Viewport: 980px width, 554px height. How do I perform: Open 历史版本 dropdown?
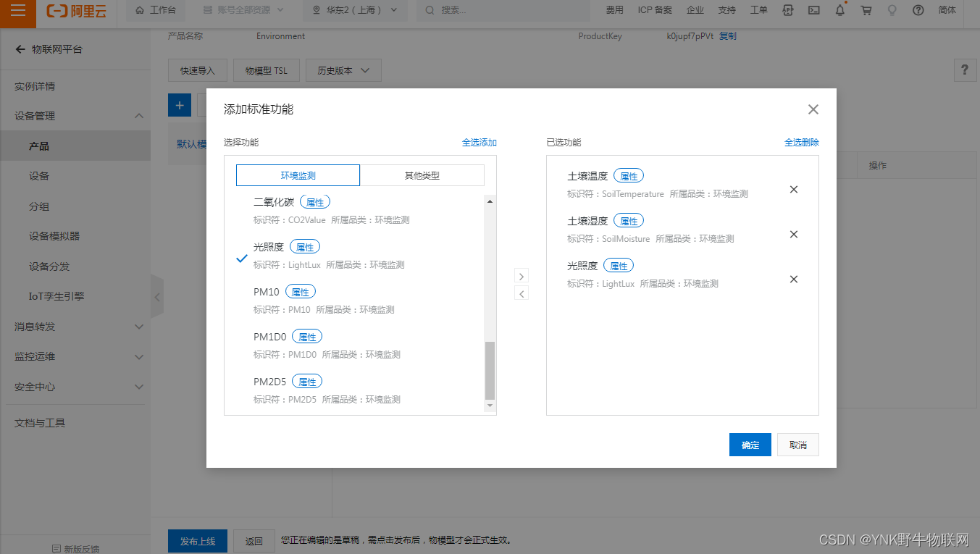tap(343, 70)
